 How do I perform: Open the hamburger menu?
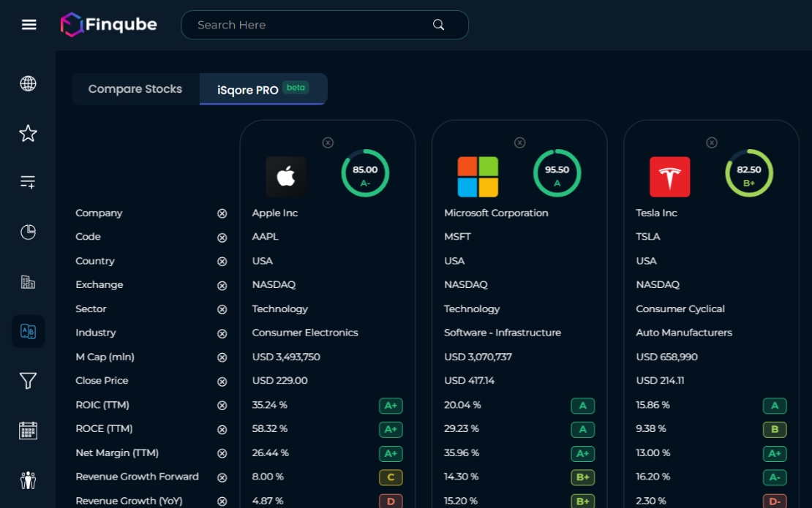tap(29, 24)
